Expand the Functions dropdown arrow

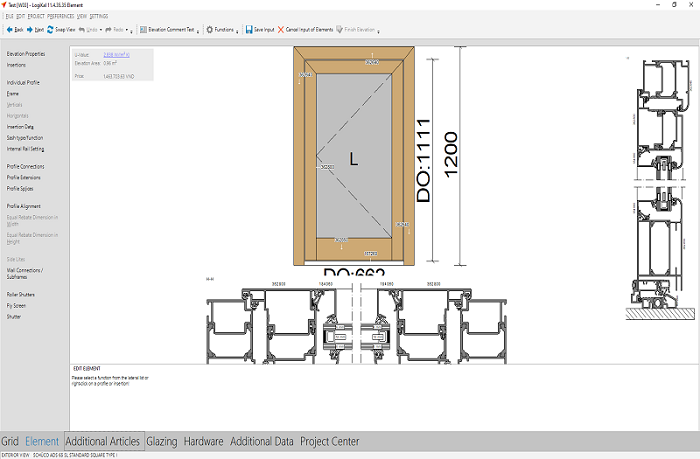237,31
